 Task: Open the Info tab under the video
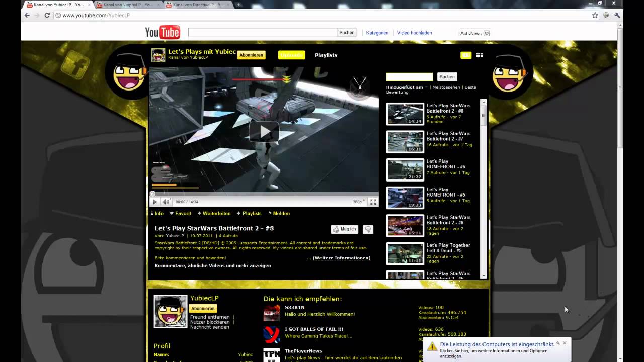tap(157, 213)
